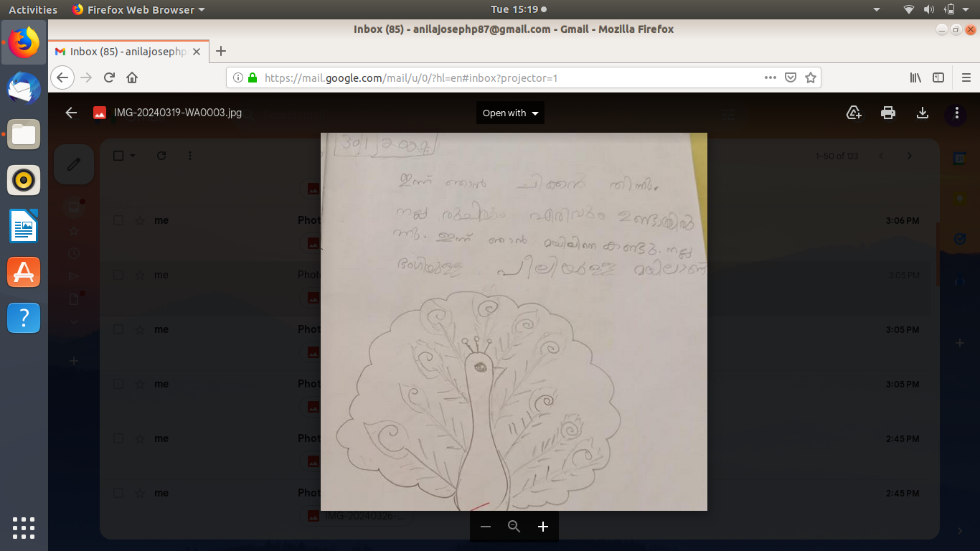Reset zoom using magnifier icon

pyautogui.click(x=514, y=527)
